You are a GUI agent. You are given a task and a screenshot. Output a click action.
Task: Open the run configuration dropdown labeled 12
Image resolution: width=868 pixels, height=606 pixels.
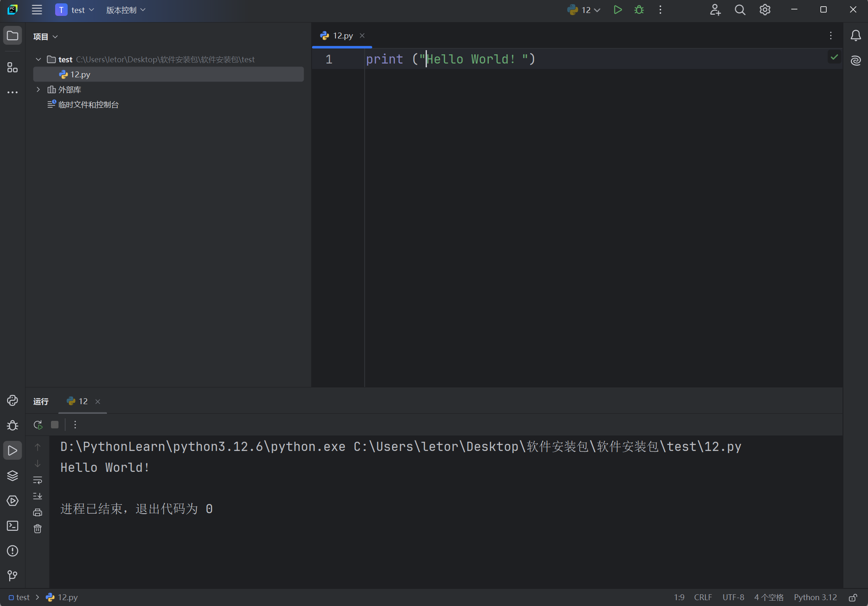click(x=583, y=10)
